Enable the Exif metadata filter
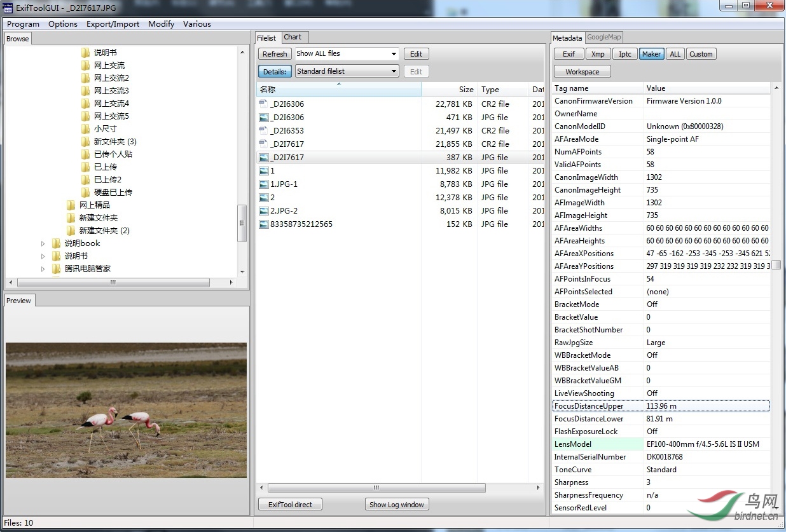 coord(569,54)
